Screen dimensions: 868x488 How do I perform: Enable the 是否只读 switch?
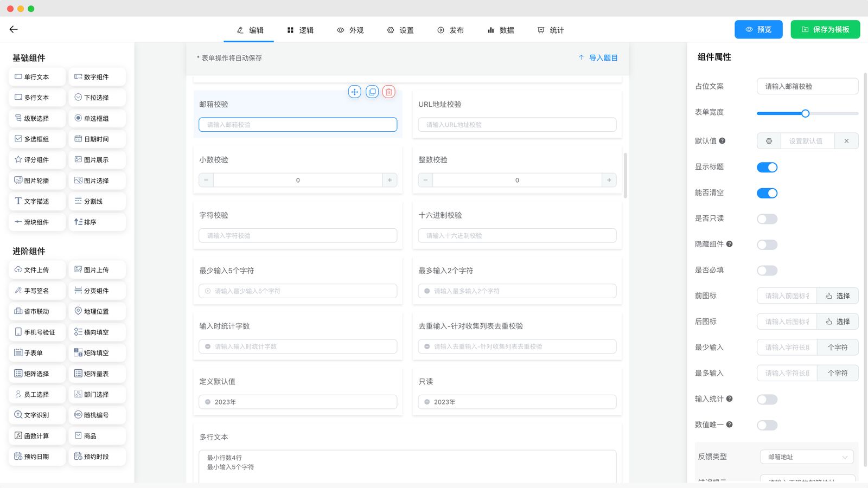(767, 219)
